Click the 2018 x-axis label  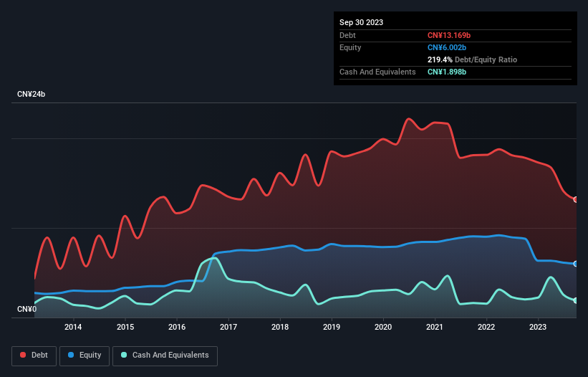280,327
